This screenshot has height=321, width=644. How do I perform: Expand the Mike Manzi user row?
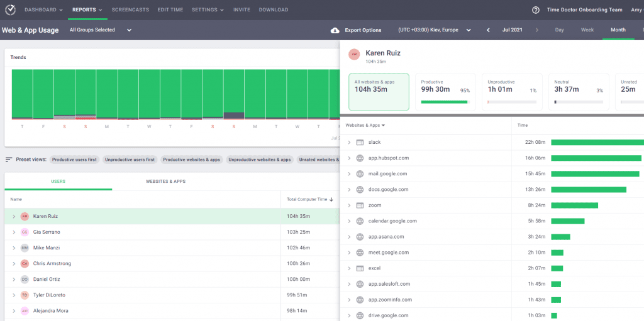pos(14,248)
